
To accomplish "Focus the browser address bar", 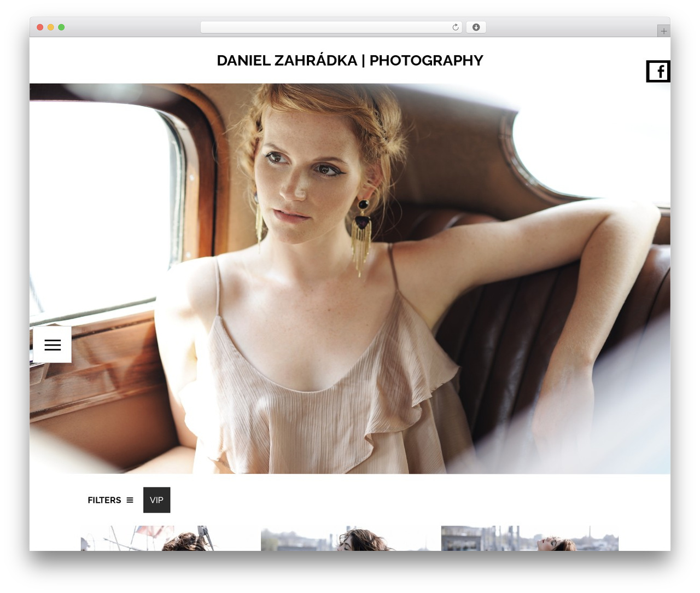I will [x=331, y=27].
